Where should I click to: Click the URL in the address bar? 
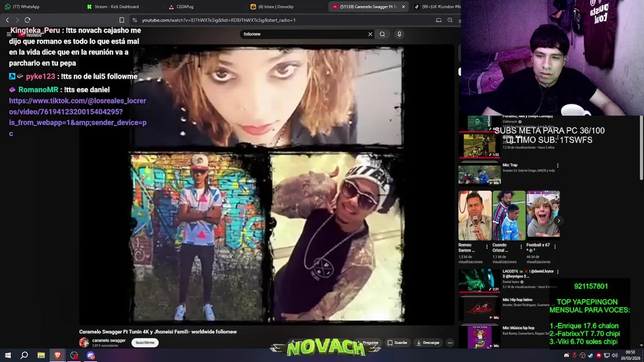tap(219, 20)
